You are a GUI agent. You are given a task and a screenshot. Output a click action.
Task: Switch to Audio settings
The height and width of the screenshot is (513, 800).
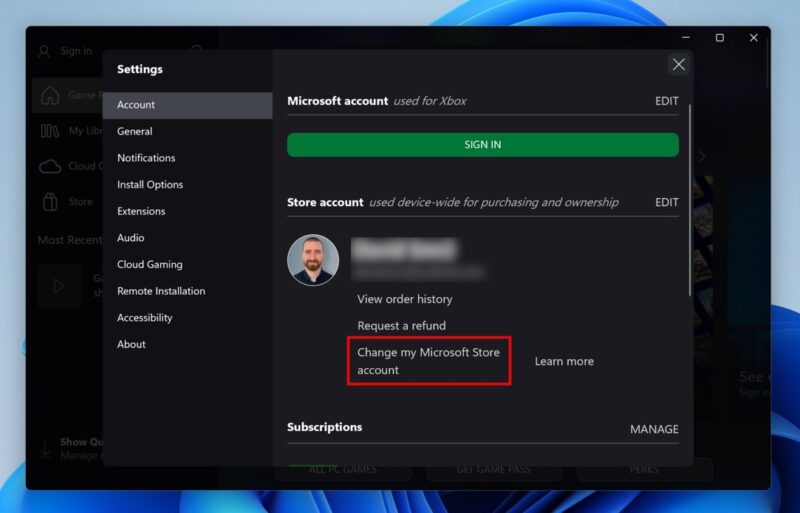(187, 238)
